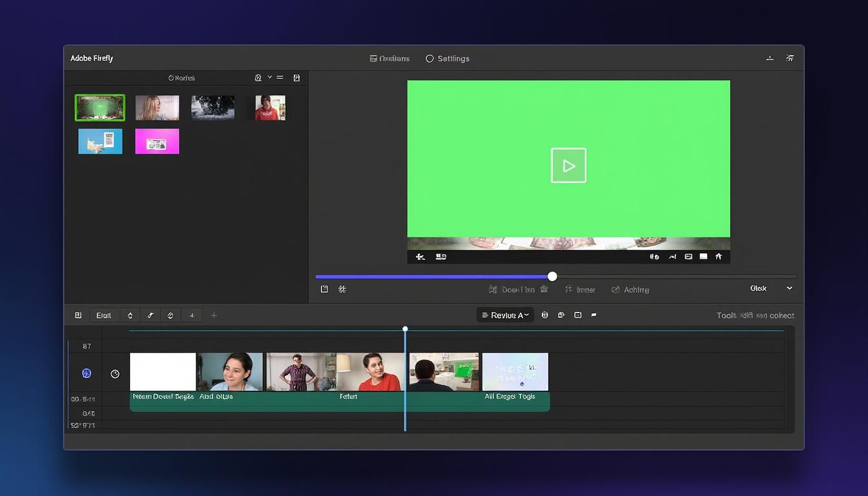Viewport: 868px width, 496px height.
Task: Click the clip label under the smiling woman clip
Action: point(216,397)
